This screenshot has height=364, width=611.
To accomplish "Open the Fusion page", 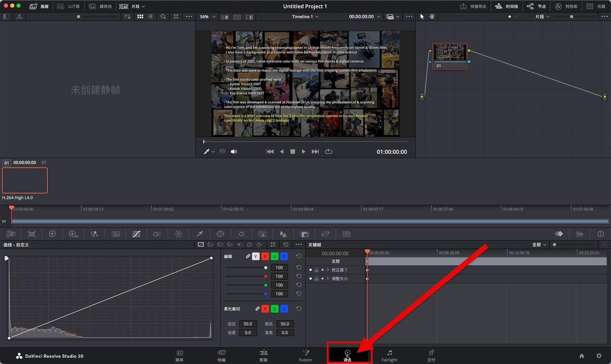I will coord(305,356).
